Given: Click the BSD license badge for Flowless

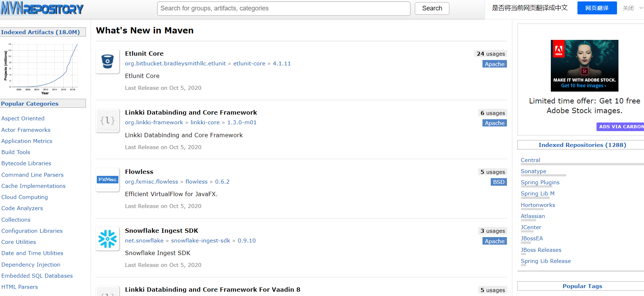Looking at the screenshot, I should pyautogui.click(x=499, y=182).
